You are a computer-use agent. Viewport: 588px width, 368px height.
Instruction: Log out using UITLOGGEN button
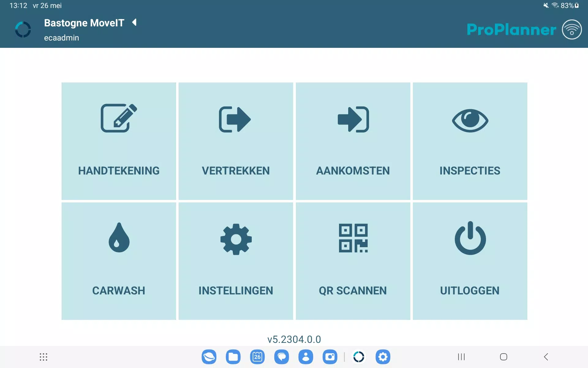pyautogui.click(x=469, y=261)
